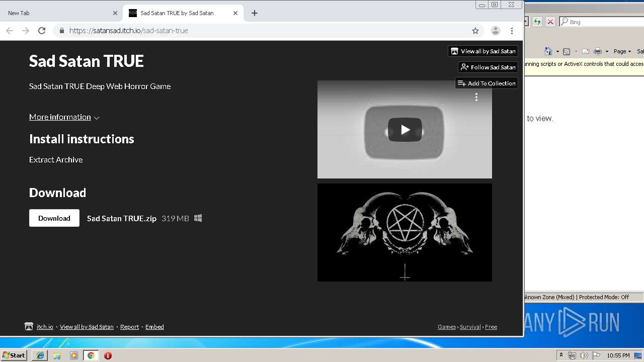Click the Follow Sad Satan button
The width and height of the screenshot is (644, 362).
click(x=488, y=67)
